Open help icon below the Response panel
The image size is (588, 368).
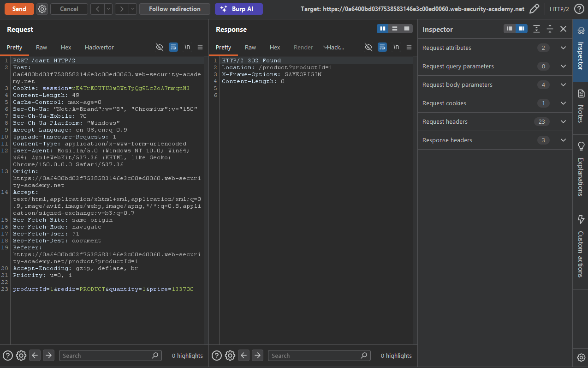(x=217, y=356)
